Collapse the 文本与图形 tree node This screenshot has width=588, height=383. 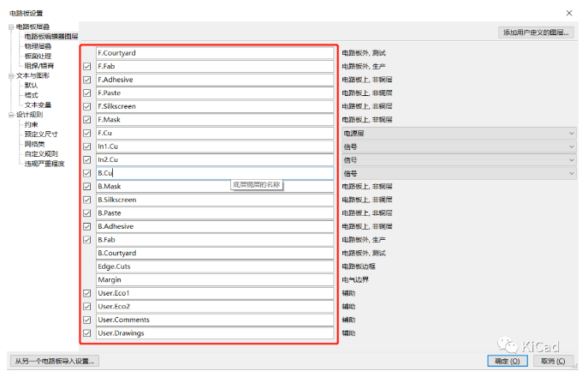(x=11, y=75)
